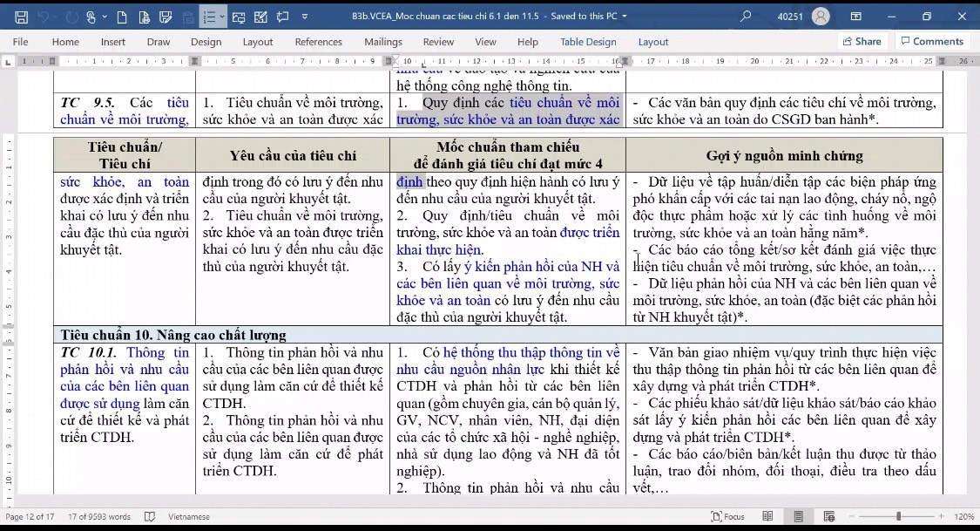The height and width of the screenshot is (531, 980).
Task: Adjust the zoom slider handle
Action: (899, 517)
